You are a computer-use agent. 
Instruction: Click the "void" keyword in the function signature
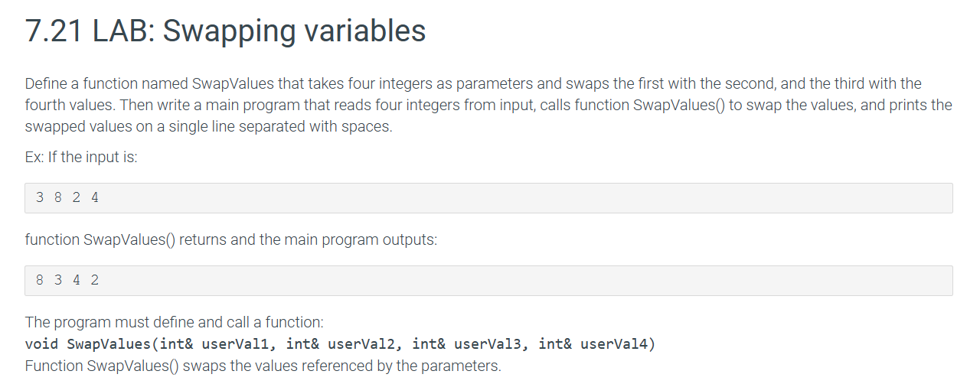coord(42,343)
